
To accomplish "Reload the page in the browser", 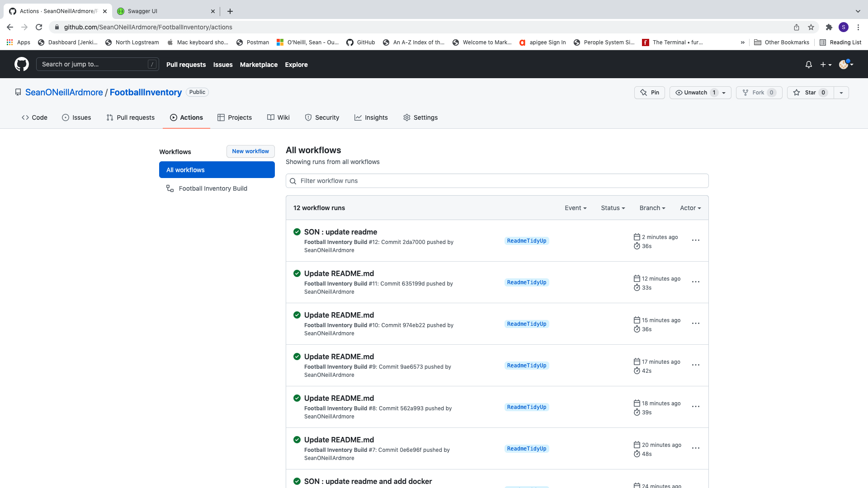I will click(x=39, y=27).
